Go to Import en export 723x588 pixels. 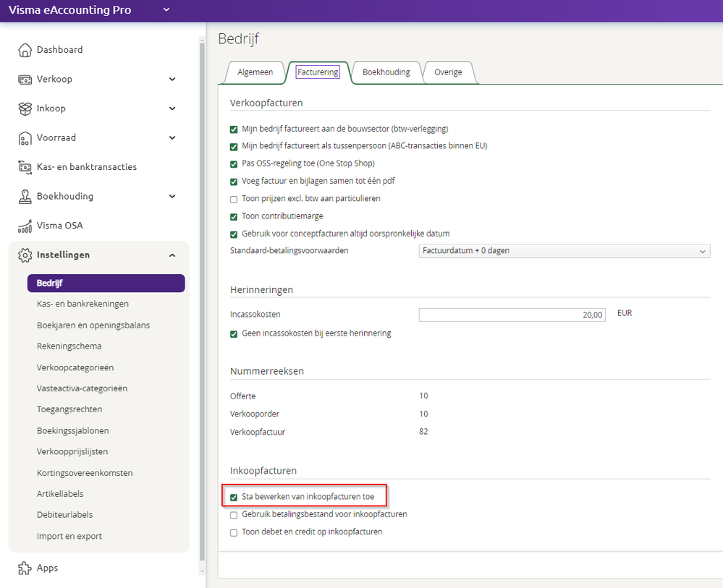69,537
